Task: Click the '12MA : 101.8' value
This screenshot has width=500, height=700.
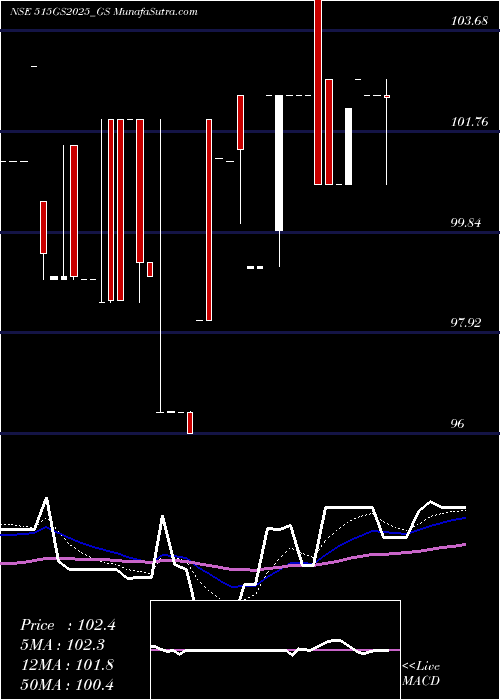Action: 67,665
